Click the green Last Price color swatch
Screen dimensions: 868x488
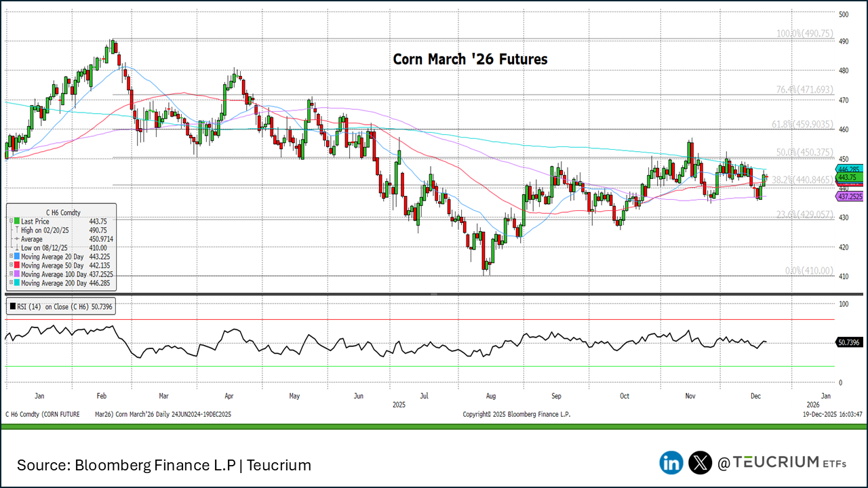click(16, 222)
